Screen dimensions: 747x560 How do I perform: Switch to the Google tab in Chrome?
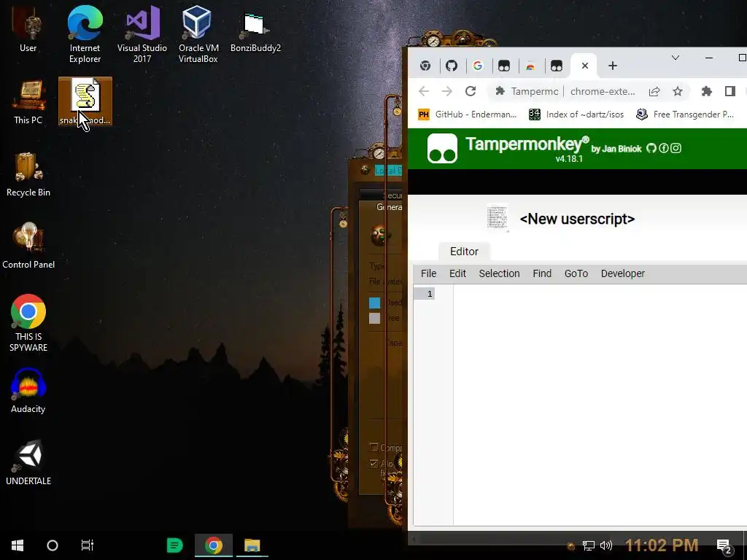477,66
